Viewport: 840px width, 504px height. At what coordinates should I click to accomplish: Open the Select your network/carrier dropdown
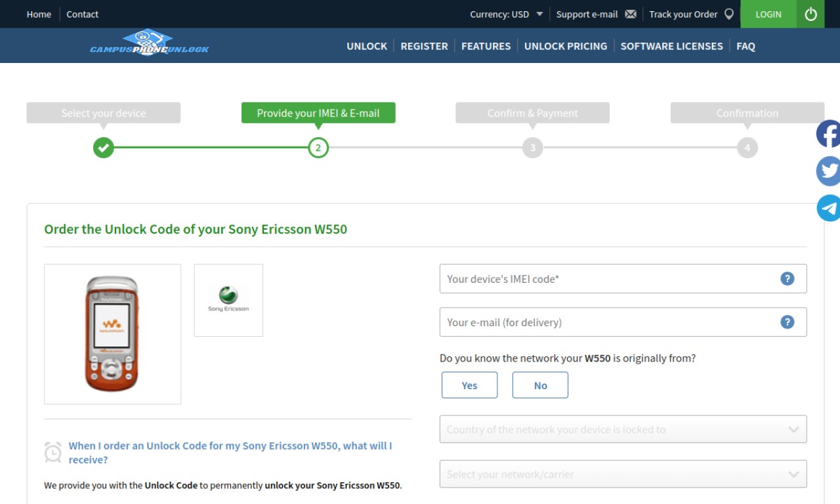coord(623,474)
